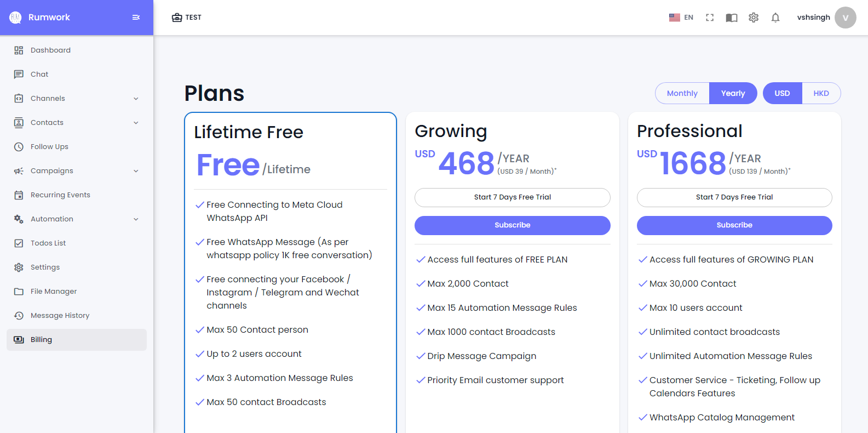This screenshot has width=868, height=433.
Task: Click the settings gear in the header
Action: (x=754, y=18)
